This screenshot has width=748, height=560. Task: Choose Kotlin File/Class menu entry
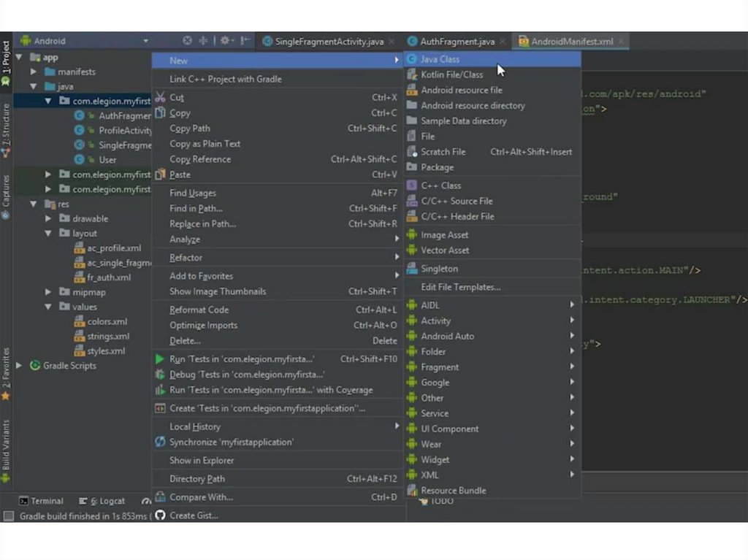(451, 74)
